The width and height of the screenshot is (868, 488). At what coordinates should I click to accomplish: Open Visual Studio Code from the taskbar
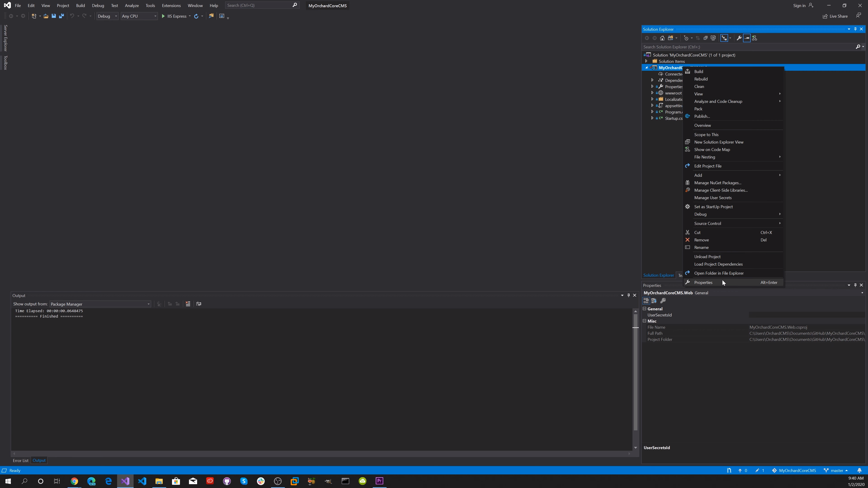click(142, 481)
